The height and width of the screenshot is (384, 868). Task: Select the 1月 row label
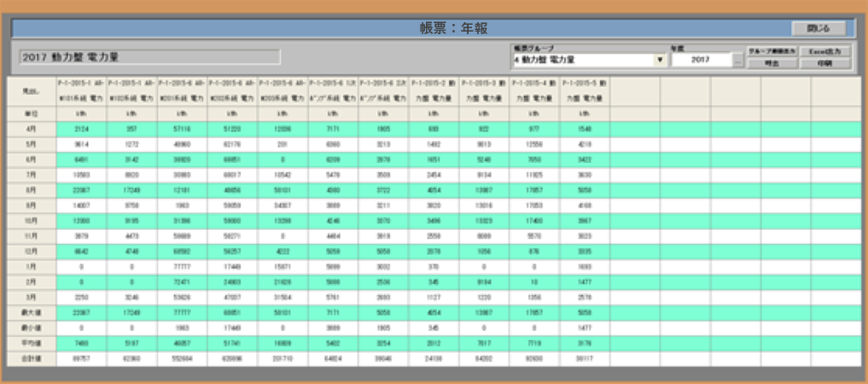pos(31,267)
